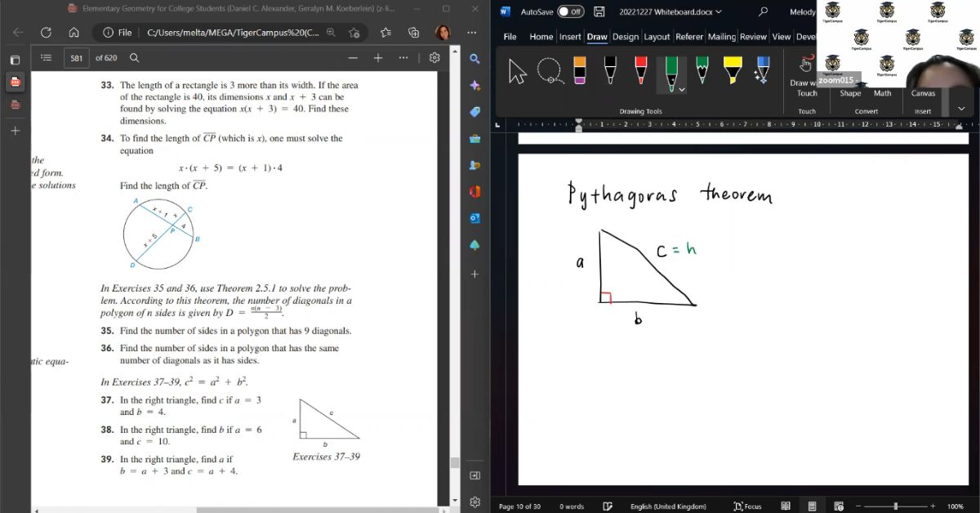Open Edge Collections
Viewport: 980px width, 513px height.
(x=413, y=33)
